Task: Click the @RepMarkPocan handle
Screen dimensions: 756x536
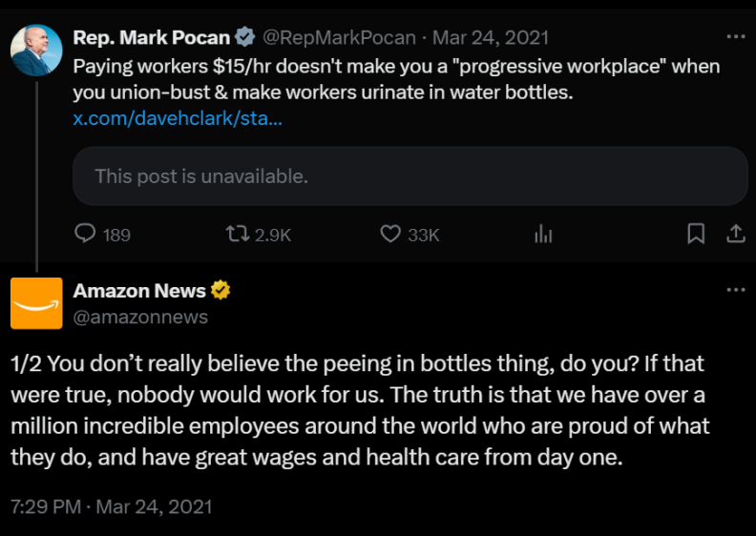Action: click(x=339, y=38)
